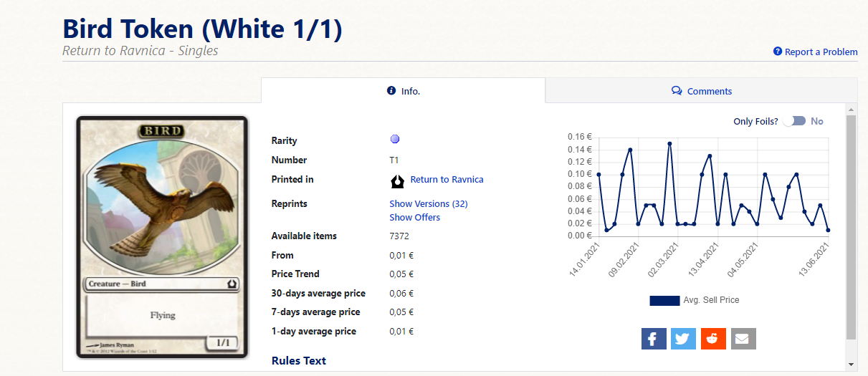The height and width of the screenshot is (376, 868).
Task: Toggle the Only Foils switch
Action: coord(794,121)
